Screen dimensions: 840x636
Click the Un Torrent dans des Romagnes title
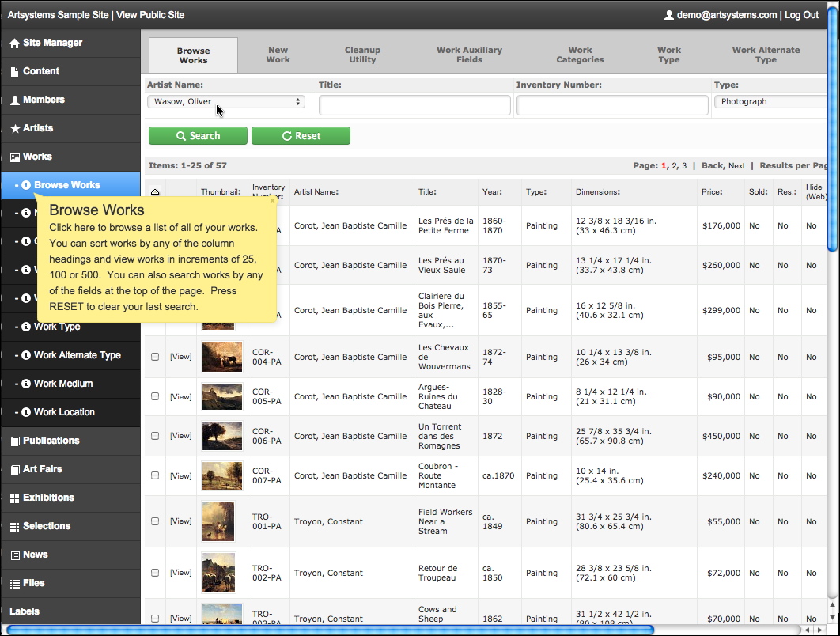click(439, 436)
